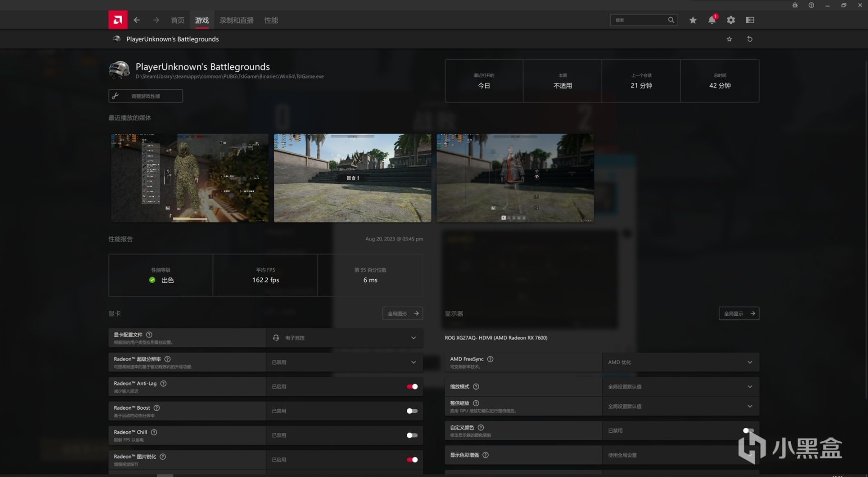Open the settings gear
The width and height of the screenshot is (868, 477).
tap(731, 20)
